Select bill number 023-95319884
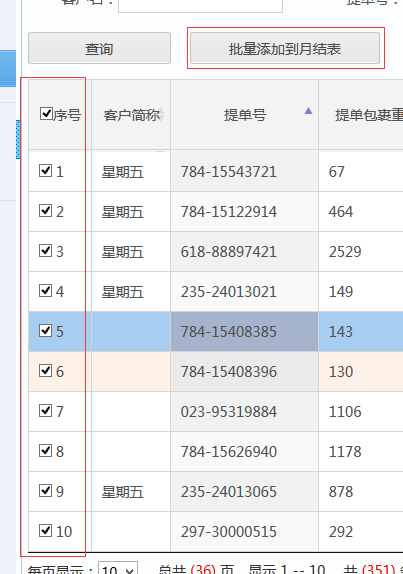The width and height of the screenshot is (403, 574). click(x=228, y=411)
